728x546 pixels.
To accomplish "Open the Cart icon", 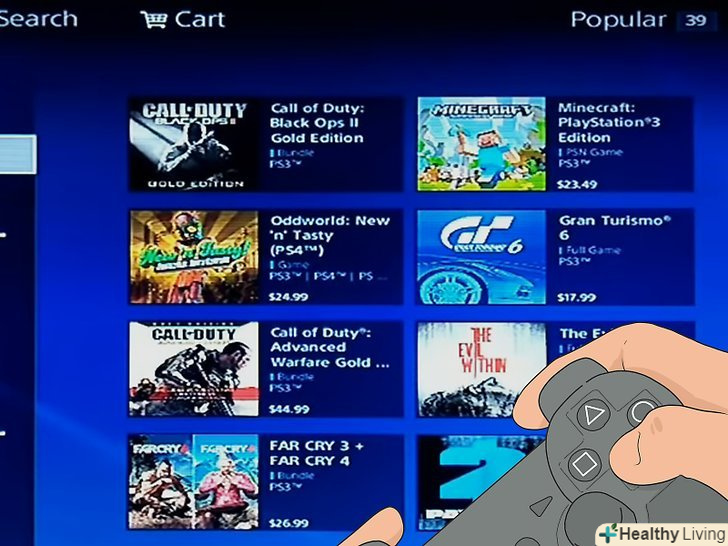I will click(153, 20).
